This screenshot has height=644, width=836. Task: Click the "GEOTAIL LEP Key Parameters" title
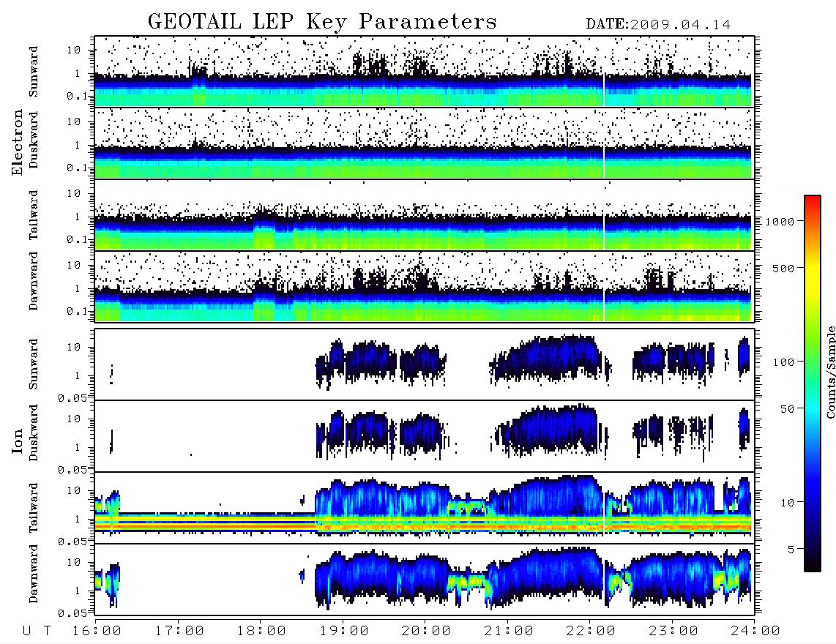[x=322, y=22]
